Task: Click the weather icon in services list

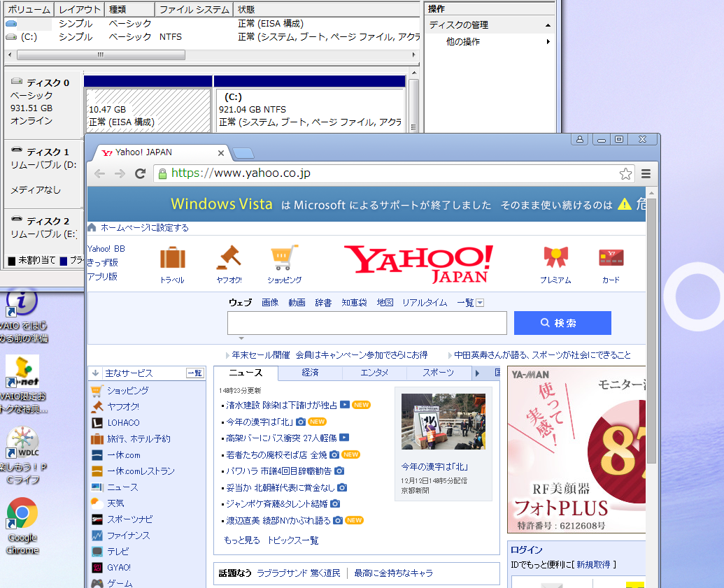Action: pos(97,503)
